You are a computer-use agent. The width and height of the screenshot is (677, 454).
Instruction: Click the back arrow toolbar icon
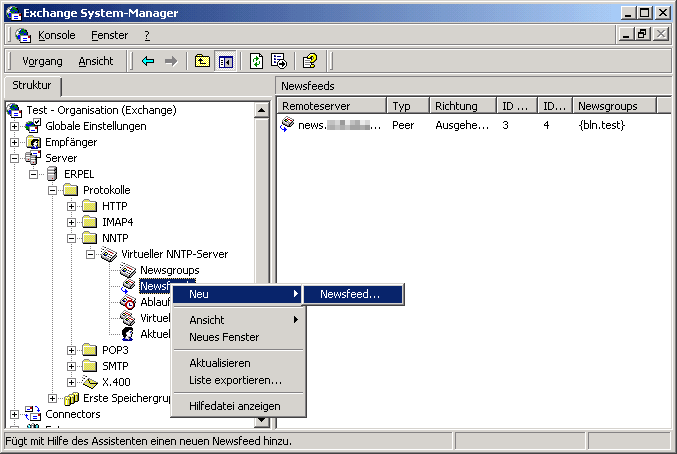click(148, 61)
